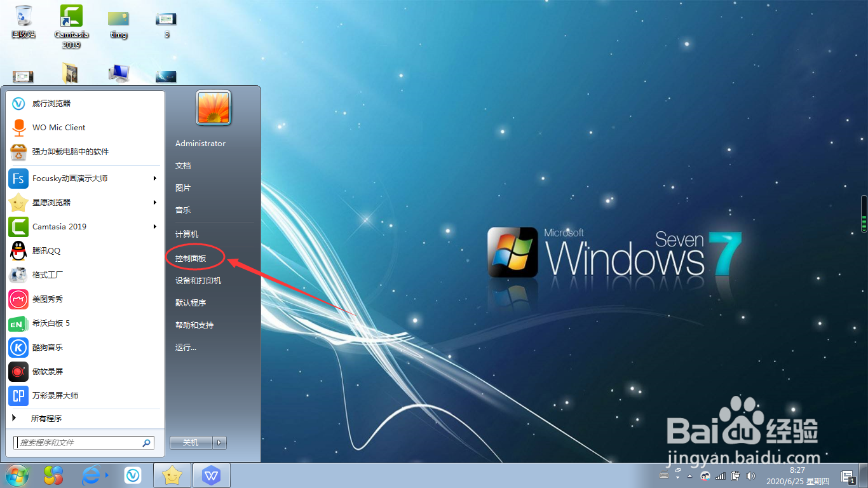Image resolution: width=868 pixels, height=488 pixels.
Task: Click the 搜索程序和文件 search box
Action: tap(83, 442)
